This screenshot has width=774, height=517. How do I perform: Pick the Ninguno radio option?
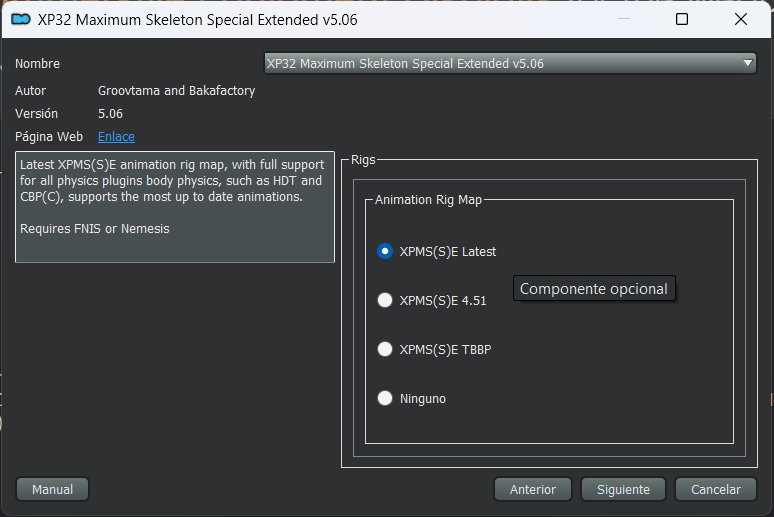(385, 398)
